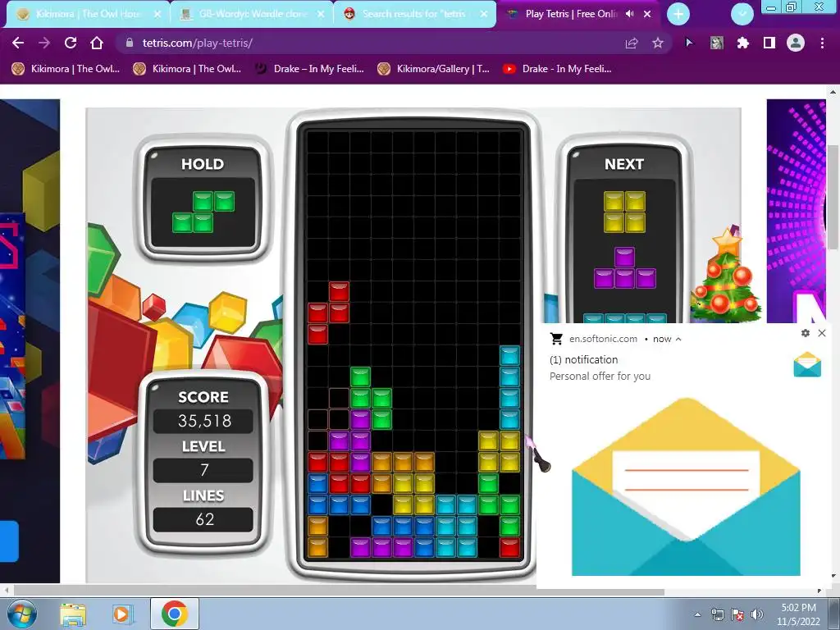Mute the Play Tetris tab audio icon
840x630 pixels.
click(629, 14)
